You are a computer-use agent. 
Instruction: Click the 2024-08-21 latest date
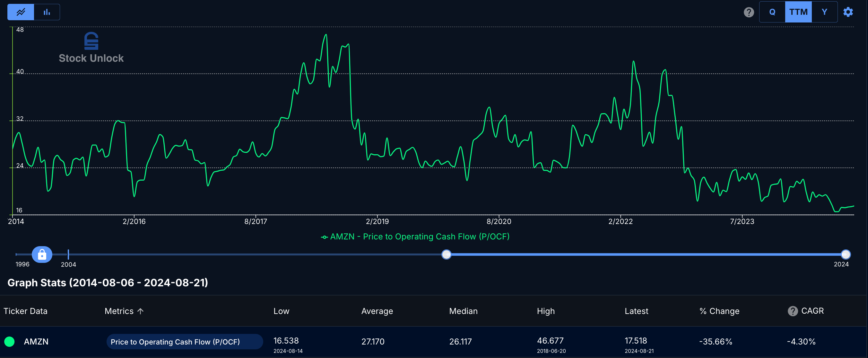[x=639, y=351]
